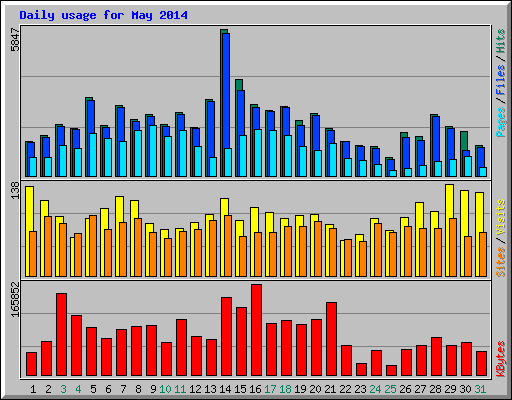Click day 20 label on x-axis

[315, 389]
